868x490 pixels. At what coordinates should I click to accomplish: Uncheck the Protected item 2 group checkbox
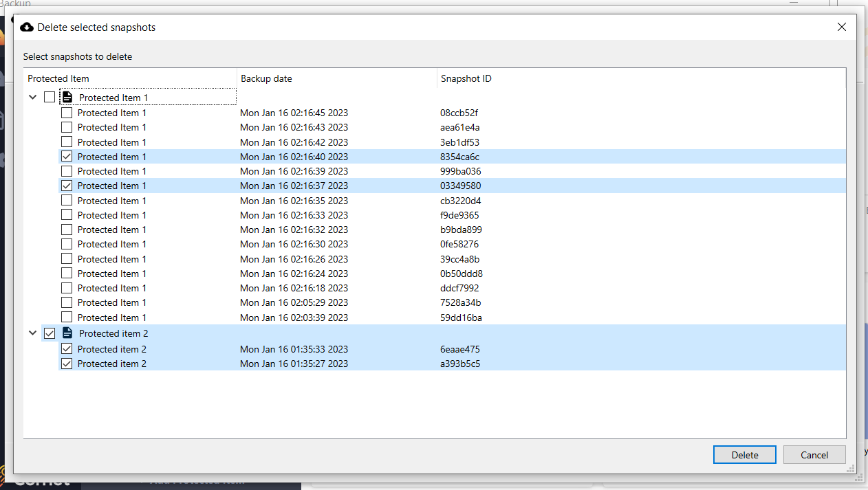[50, 333]
